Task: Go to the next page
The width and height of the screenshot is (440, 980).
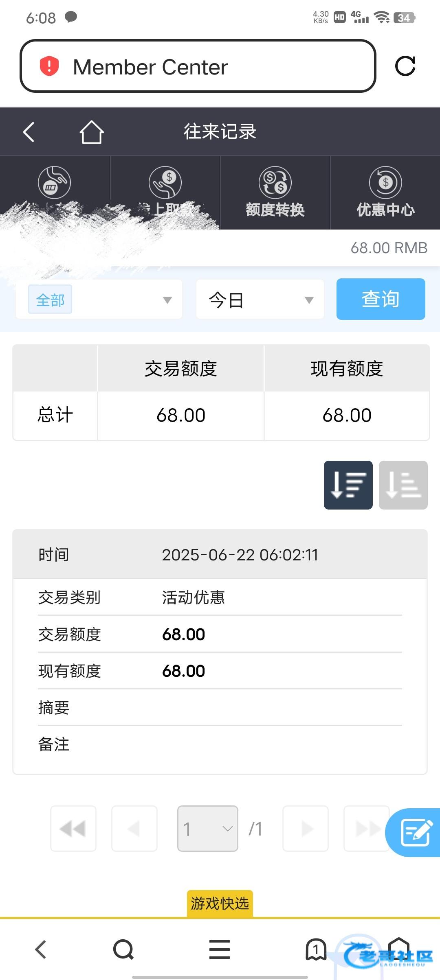Action: click(306, 829)
